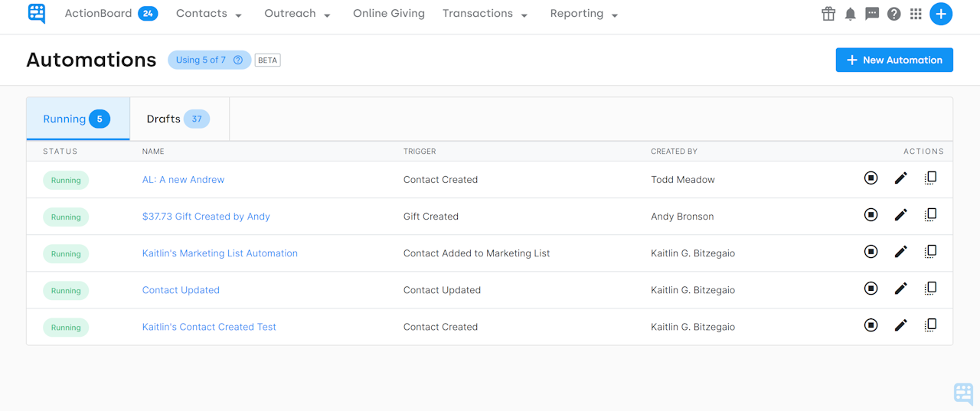This screenshot has height=411, width=980.
Task: Switch to the Drafts tab
Action: tap(180, 119)
